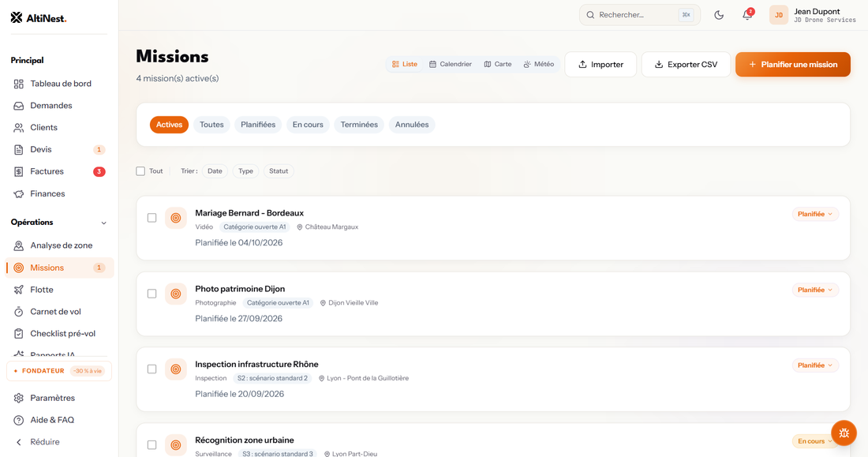Viewport: 868px width, 457px height.
Task: Select the En cours filter
Action: (x=308, y=125)
